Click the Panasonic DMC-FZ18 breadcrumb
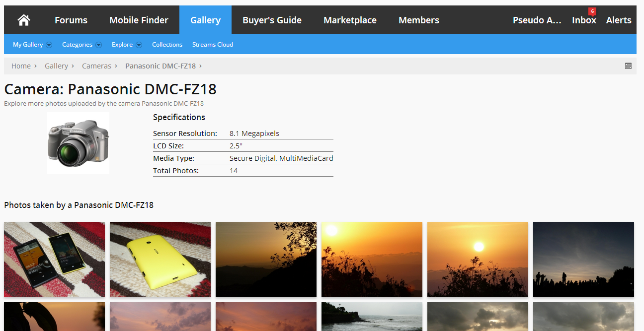The image size is (644, 331). point(161,66)
